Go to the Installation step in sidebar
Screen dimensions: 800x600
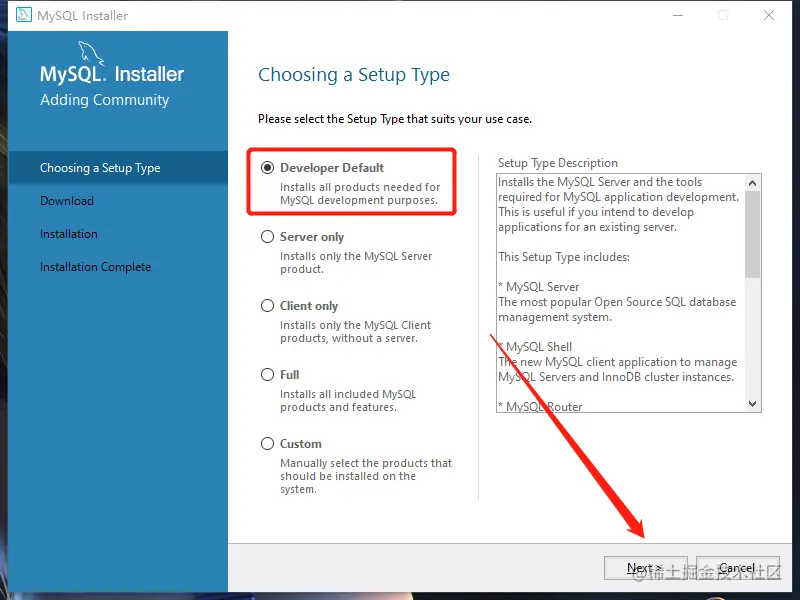pos(69,234)
